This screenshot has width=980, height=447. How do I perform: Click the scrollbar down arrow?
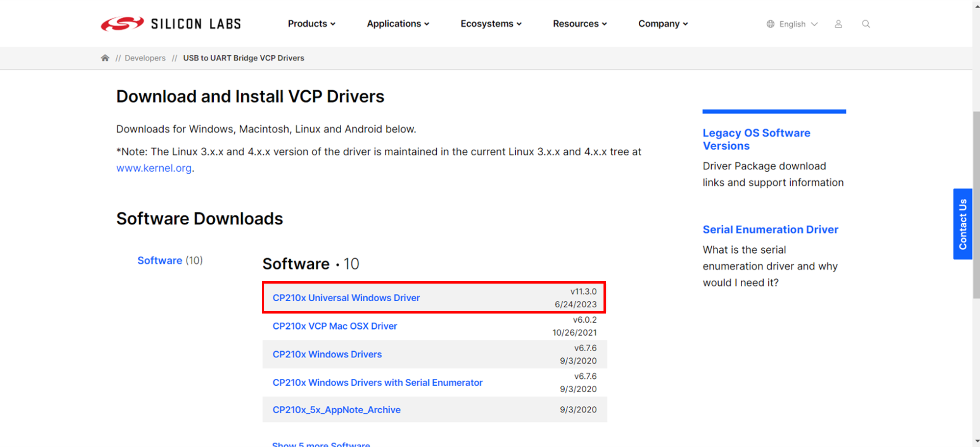[x=976, y=441]
